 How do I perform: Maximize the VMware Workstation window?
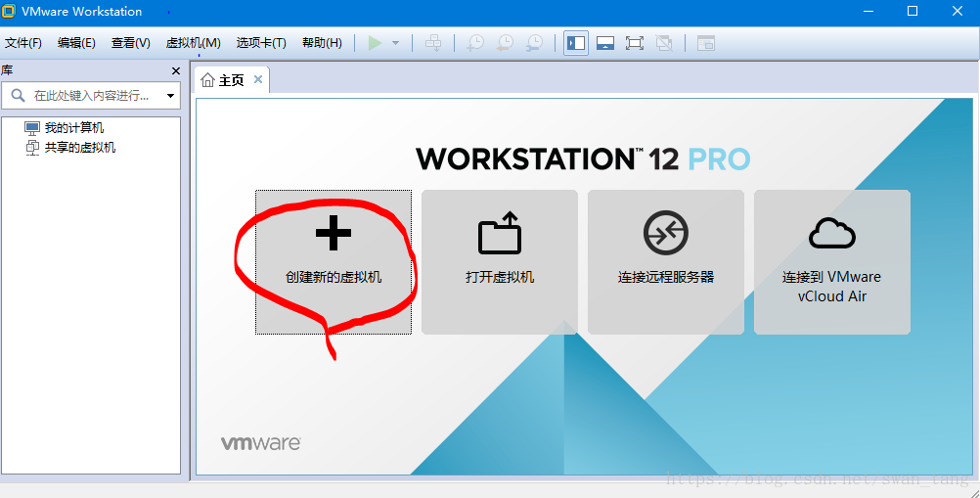click(x=913, y=11)
